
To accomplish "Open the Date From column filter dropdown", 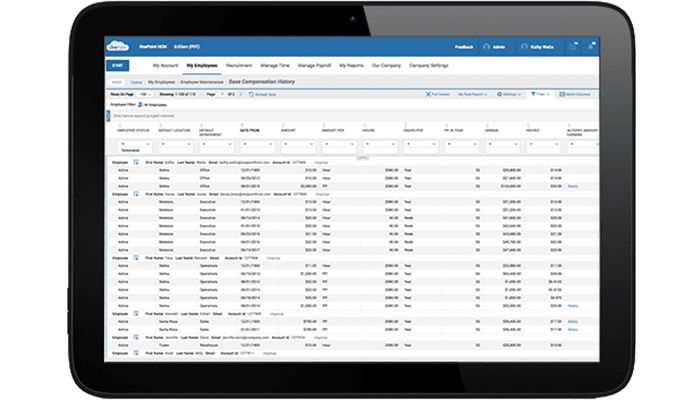I will (258, 144).
